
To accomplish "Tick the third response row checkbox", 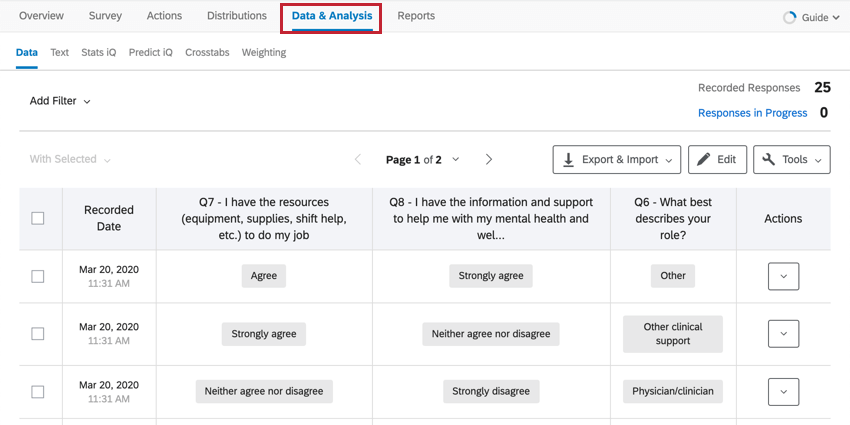I will [38, 392].
